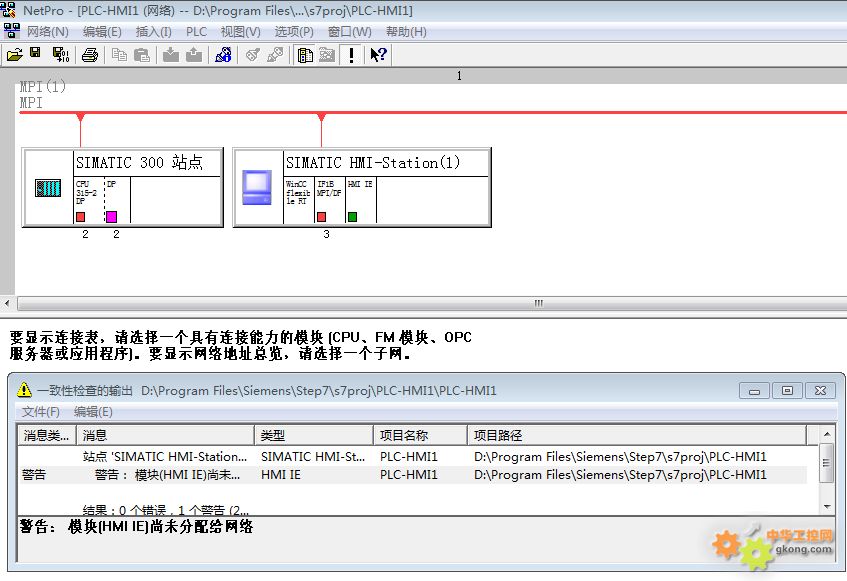This screenshot has height=581, width=847.
Task: Click the Print icon in toolbar
Action: [x=90, y=55]
